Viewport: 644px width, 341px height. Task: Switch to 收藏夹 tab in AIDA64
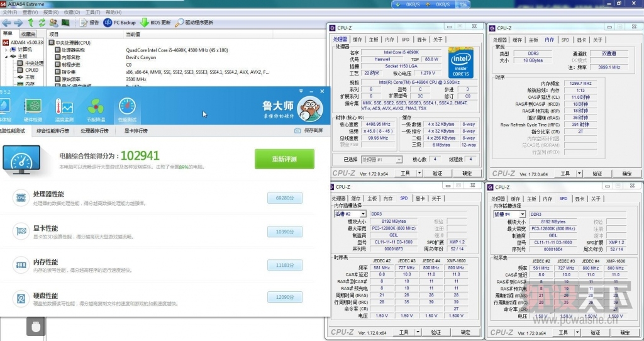(x=28, y=34)
